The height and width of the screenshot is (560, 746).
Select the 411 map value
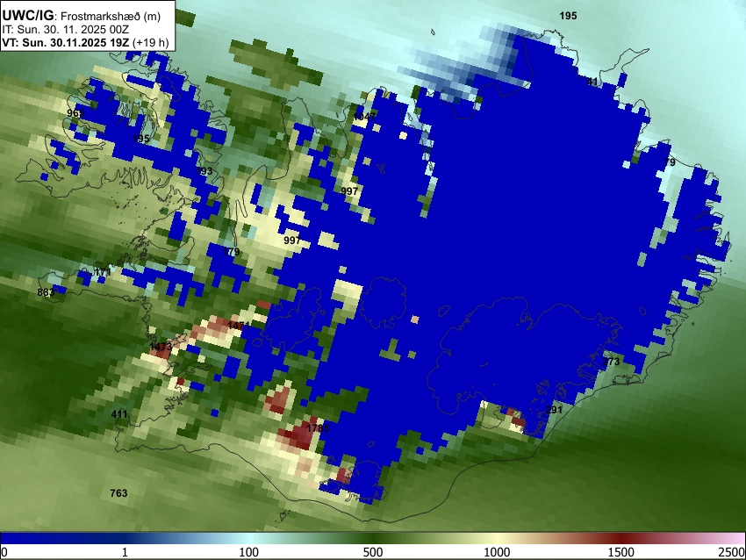coord(119,414)
